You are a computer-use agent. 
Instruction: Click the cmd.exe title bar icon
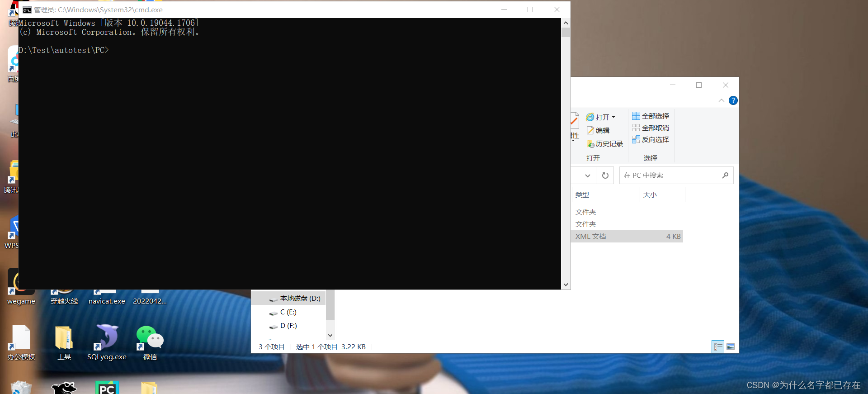pos(27,9)
